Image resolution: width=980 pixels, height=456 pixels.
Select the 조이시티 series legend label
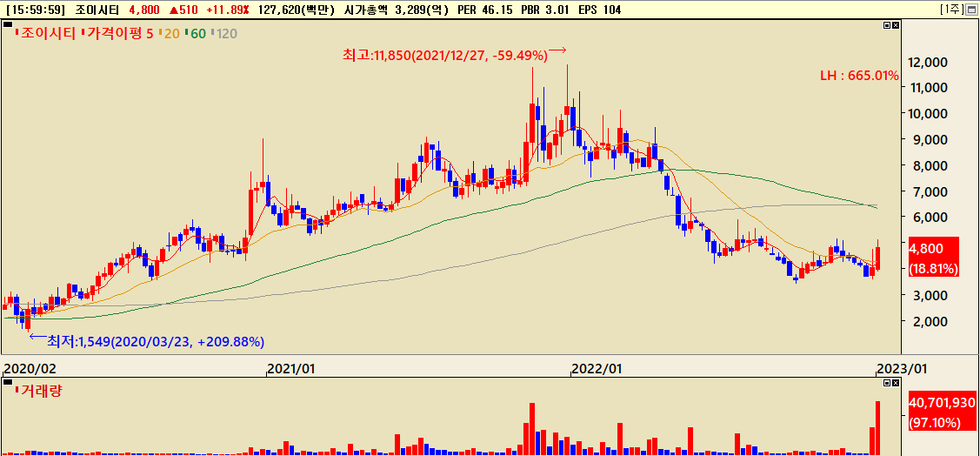click(x=48, y=33)
